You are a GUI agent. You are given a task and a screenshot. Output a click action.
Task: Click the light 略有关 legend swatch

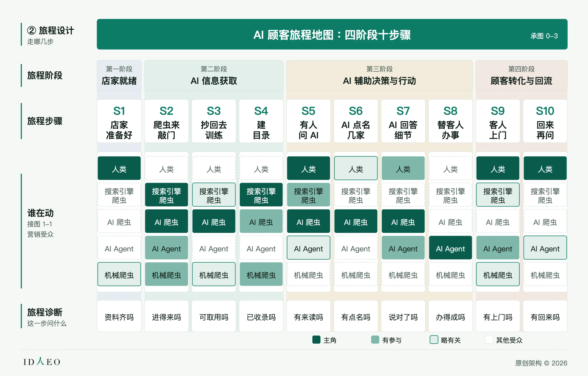pos(434,340)
